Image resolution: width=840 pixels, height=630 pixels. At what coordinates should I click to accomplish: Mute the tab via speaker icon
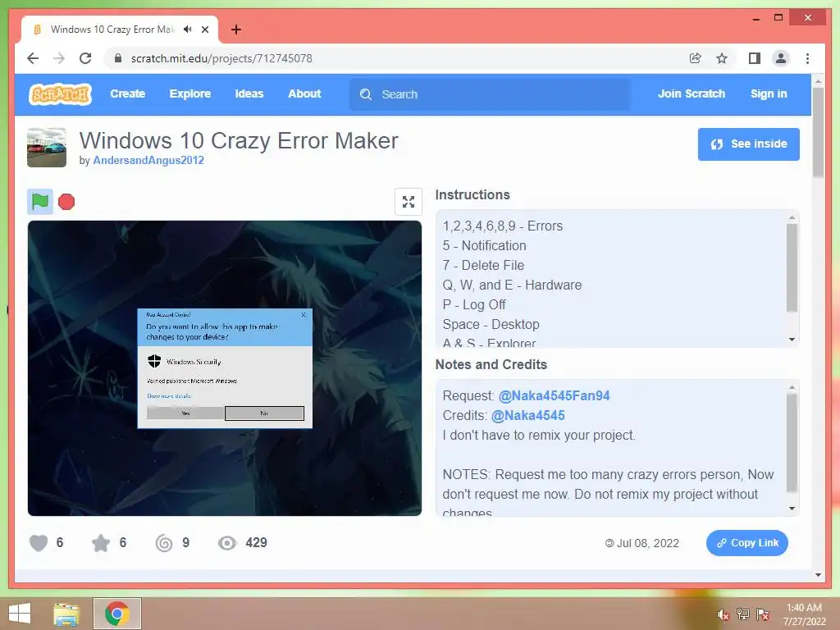pyautogui.click(x=188, y=30)
